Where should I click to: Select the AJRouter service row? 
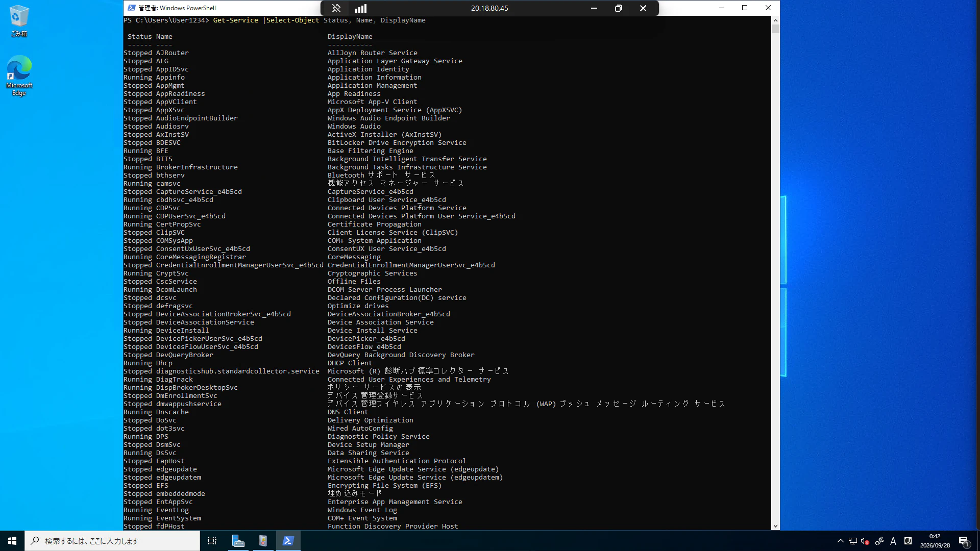(x=271, y=53)
